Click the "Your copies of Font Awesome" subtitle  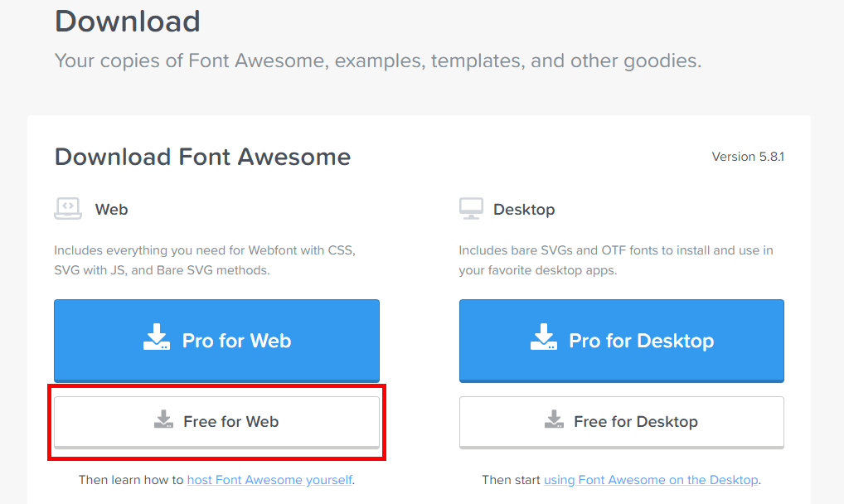[x=377, y=61]
